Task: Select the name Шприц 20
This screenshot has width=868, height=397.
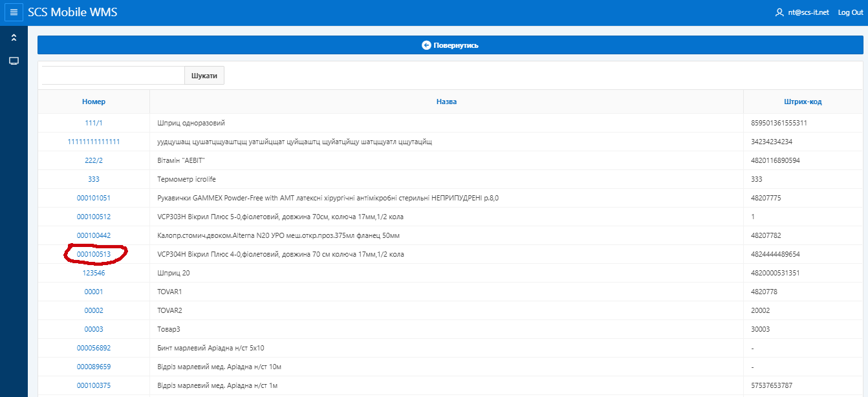Action: tap(174, 273)
